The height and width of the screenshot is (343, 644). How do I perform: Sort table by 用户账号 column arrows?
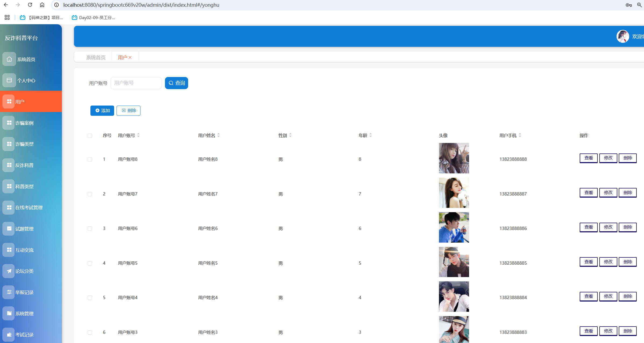point(138,135)
